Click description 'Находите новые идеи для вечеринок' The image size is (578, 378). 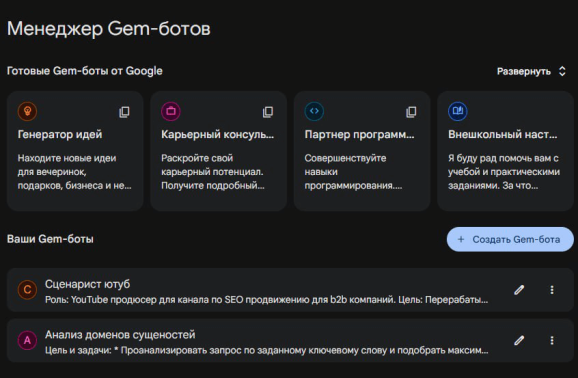(x=74, y=171)
